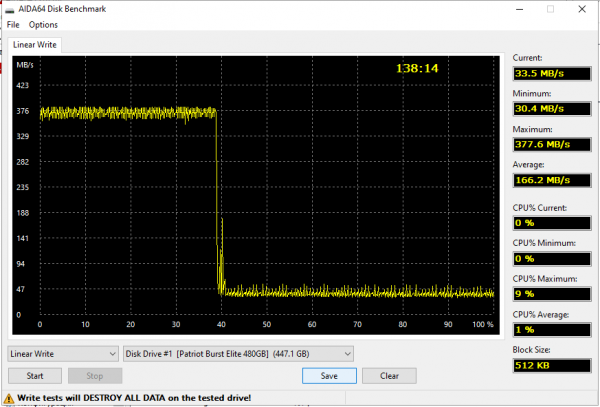
Task: Click the Maximum speed 377.6 MB/s field
Action: tap(551, 144)
